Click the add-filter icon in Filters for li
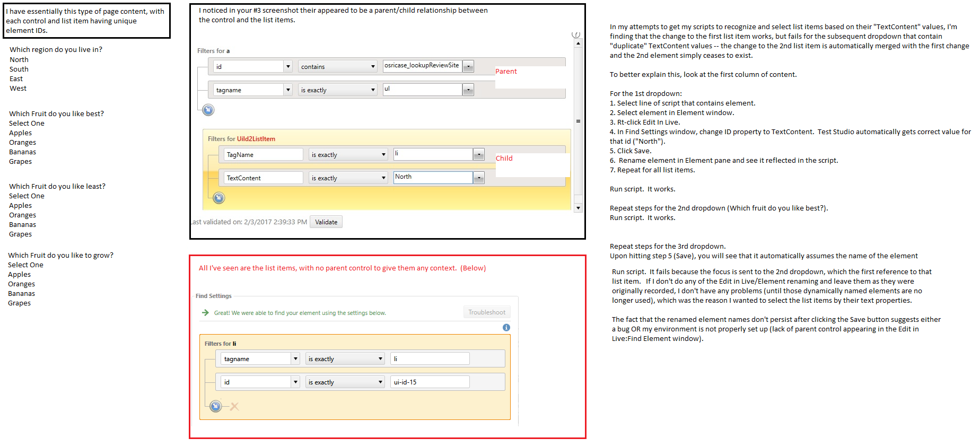 [x=216, y=406]
